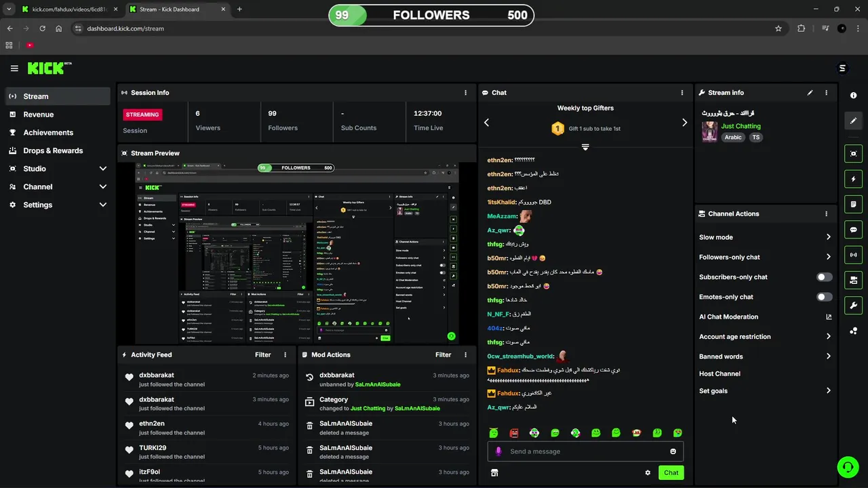Click the TS stream tag
The height and width of the screenshot is (488, 868).
click(756, 138)
